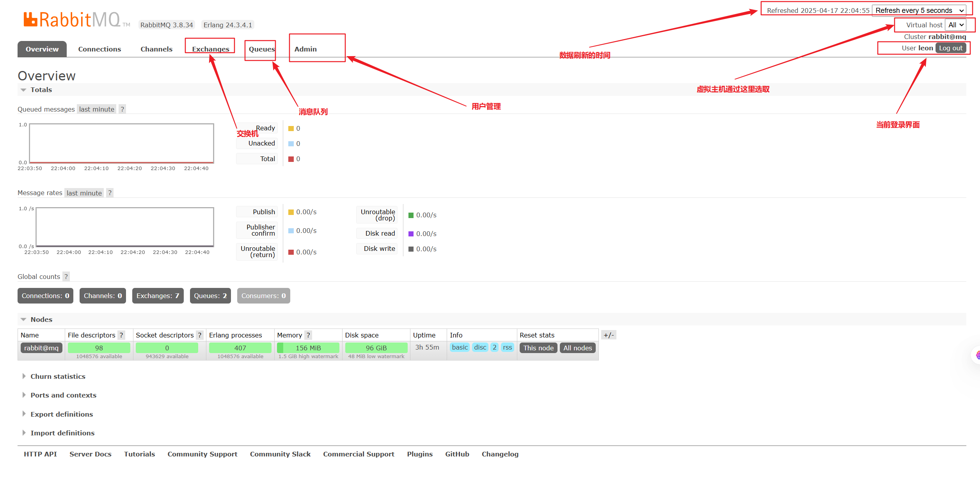Click the Global counts help question mark
This screenshot has width=980, height=490.
coord(66,277)
